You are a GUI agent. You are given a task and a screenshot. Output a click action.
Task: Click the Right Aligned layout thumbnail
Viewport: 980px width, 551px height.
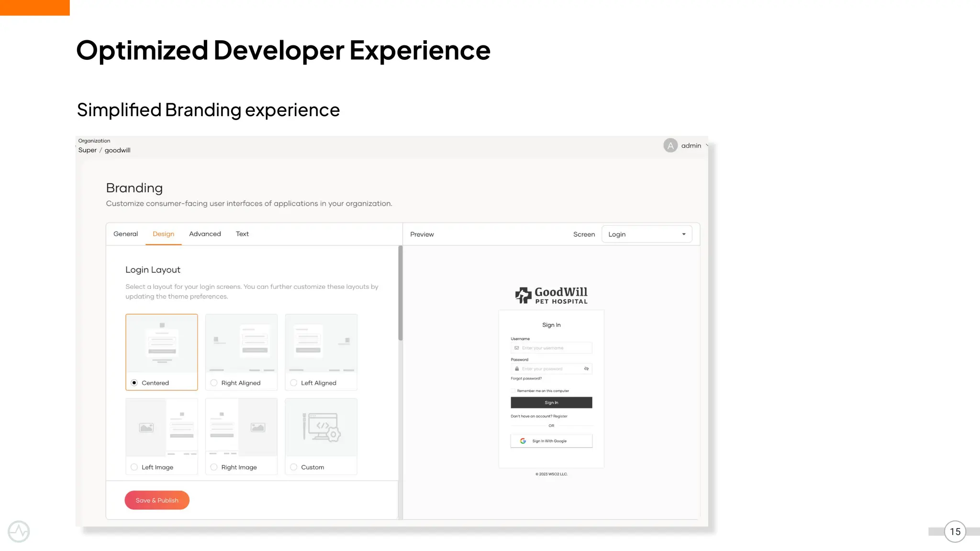coord(241,344)
